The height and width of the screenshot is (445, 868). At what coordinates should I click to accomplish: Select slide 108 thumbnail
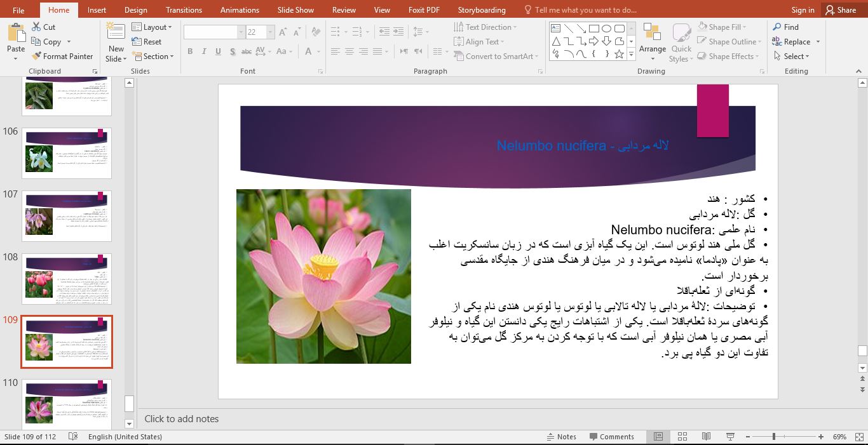[x=67, y=279]
